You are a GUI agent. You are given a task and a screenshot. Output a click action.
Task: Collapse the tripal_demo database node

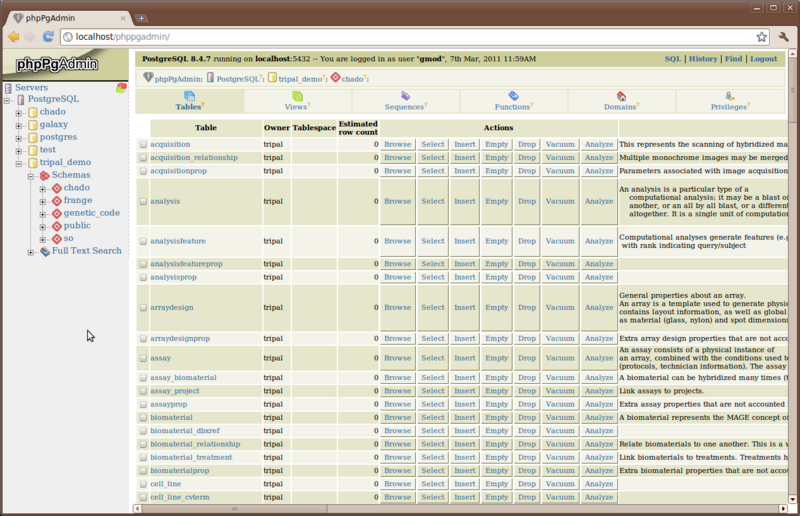(19, 164)
